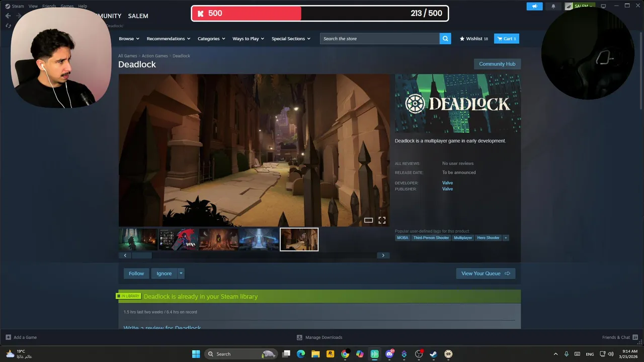Open Discord from the taskbar
The image size is (644, 362).
point(389,354)
